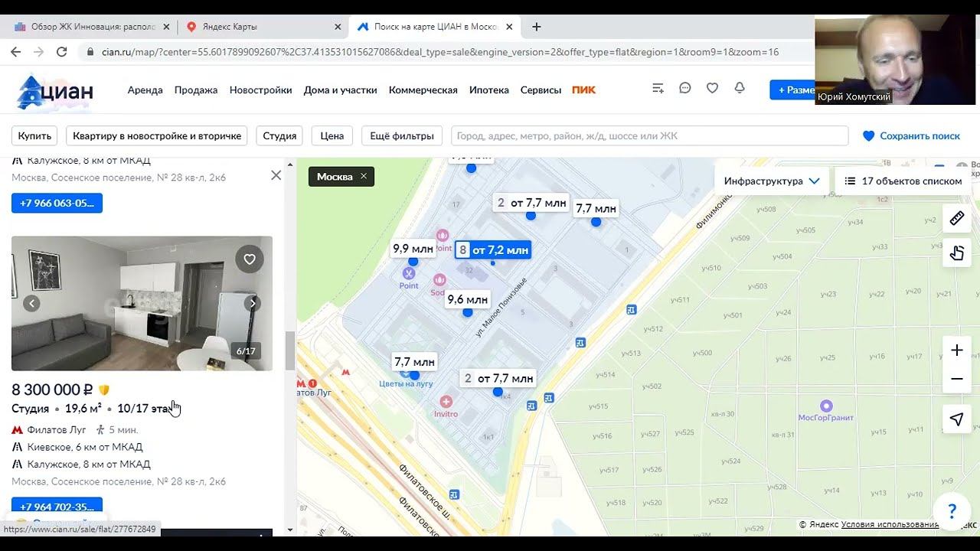Open the Продажа menu

(196, 90)
